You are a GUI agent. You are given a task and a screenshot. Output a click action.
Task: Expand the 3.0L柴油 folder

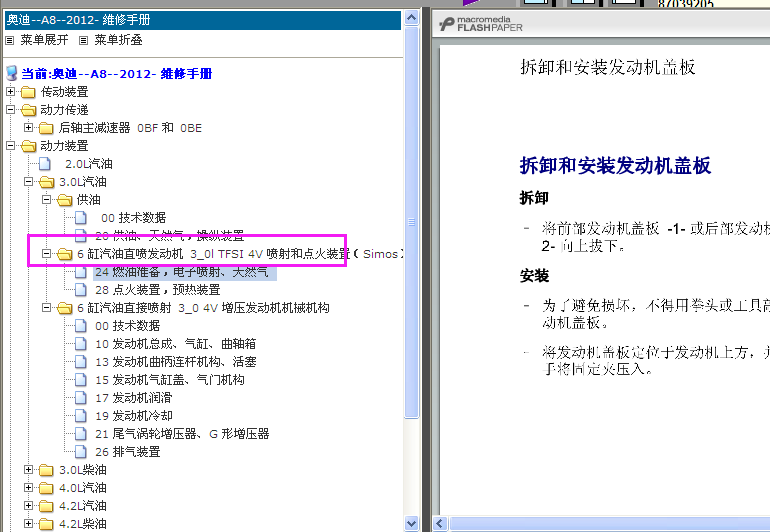[x=28, y=470]
